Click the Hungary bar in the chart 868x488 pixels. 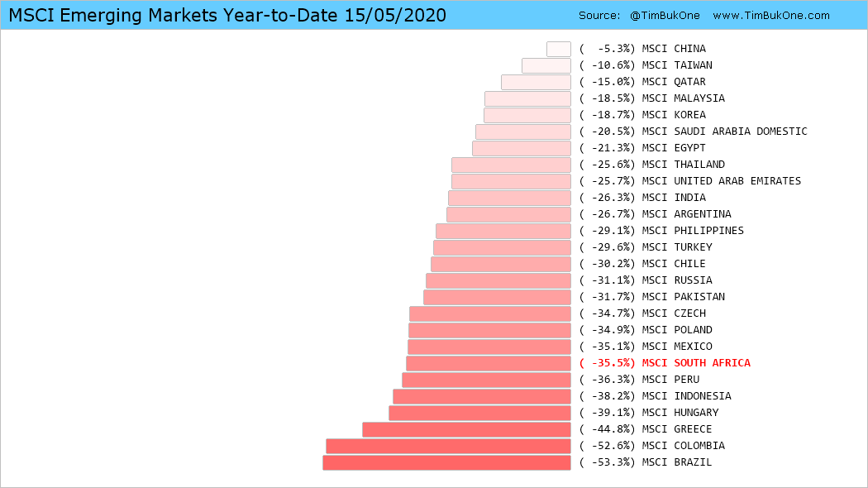tap(480, 414)
